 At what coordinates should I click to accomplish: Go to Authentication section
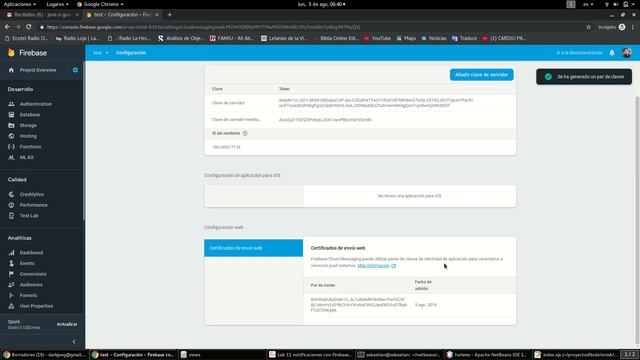36,104
